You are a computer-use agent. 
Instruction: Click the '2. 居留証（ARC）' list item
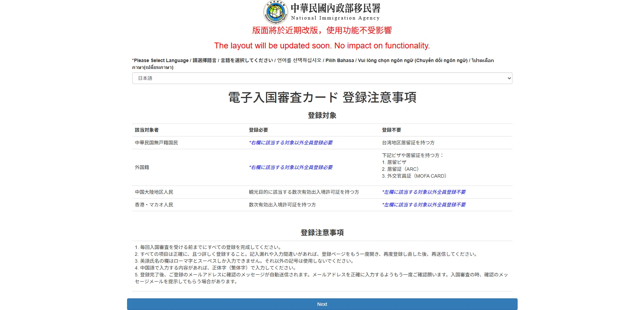click(x=400, y=169)
